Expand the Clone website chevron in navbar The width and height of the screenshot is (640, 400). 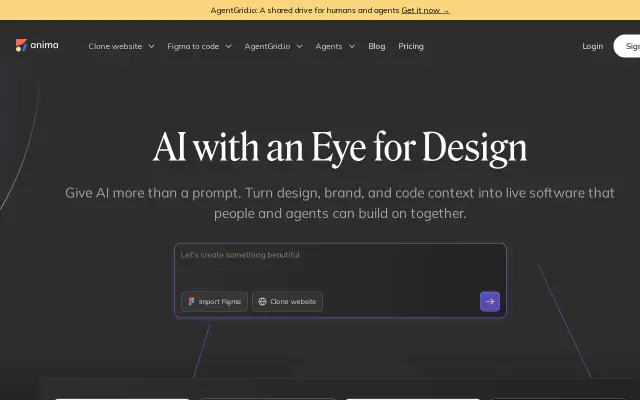click(x=151, y=47)
